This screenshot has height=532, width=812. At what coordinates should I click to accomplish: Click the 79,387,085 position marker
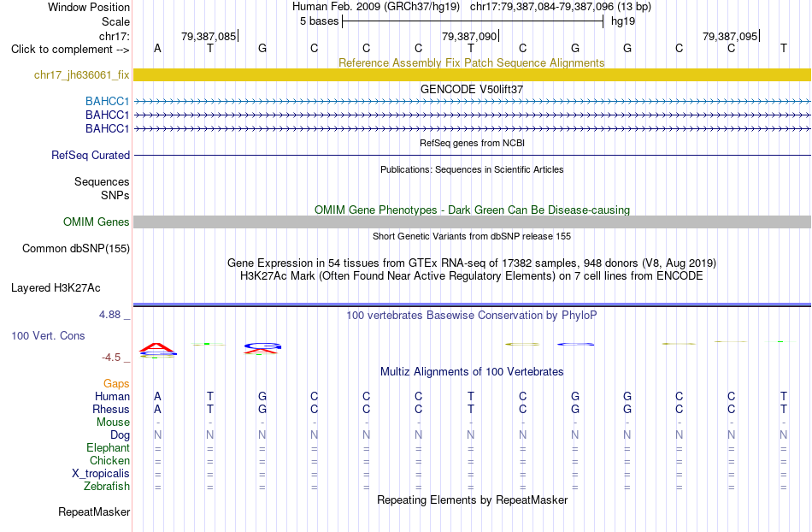click(x=209, y=36)
